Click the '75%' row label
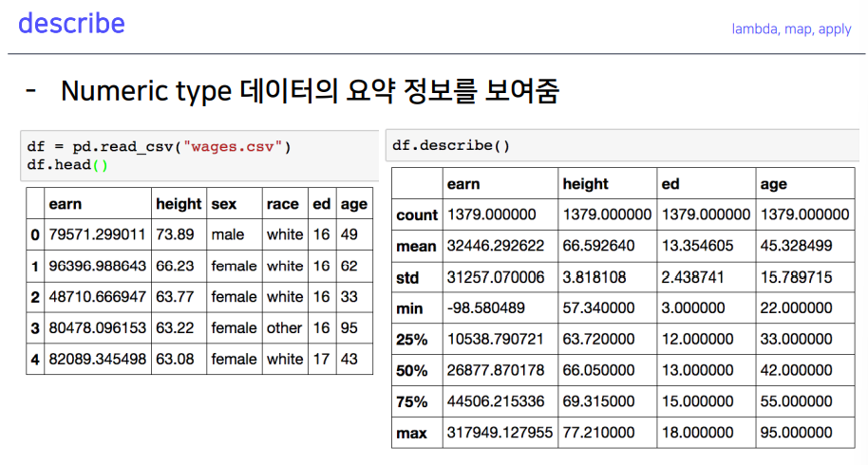868x465 pixels. [412, 402]
